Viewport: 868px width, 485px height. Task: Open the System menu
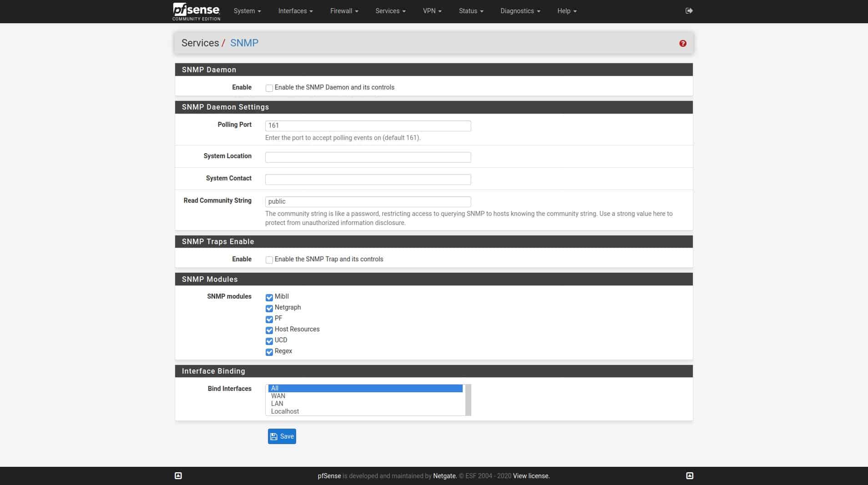tap(247, 11)
